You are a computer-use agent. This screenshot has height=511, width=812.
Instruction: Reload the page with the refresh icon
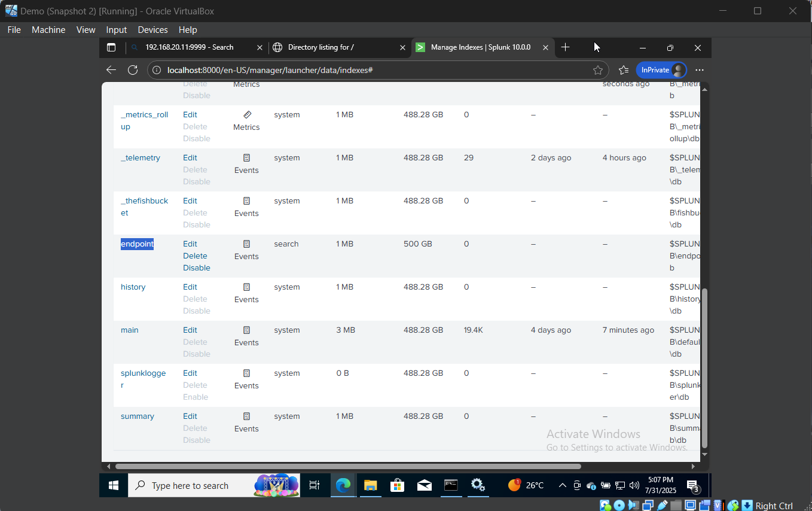pos(133,69)
